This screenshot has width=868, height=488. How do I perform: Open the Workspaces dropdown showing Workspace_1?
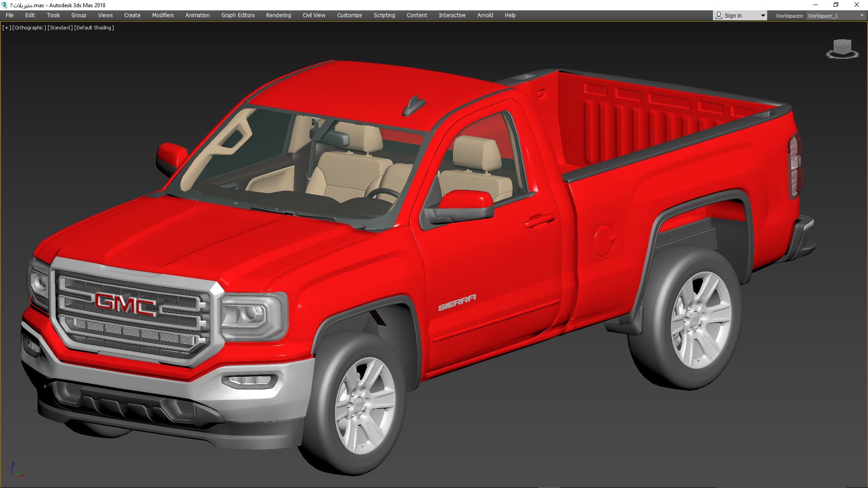click(835, 16)
